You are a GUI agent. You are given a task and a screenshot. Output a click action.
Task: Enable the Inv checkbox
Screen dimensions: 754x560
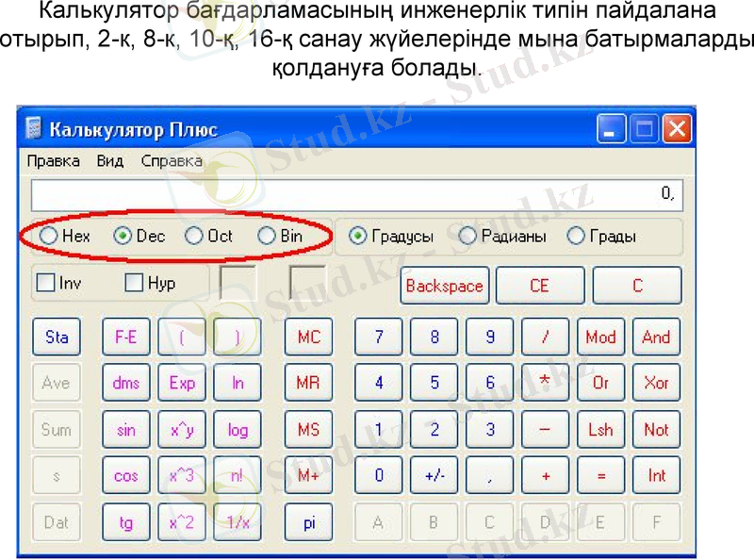click(45, 283)
